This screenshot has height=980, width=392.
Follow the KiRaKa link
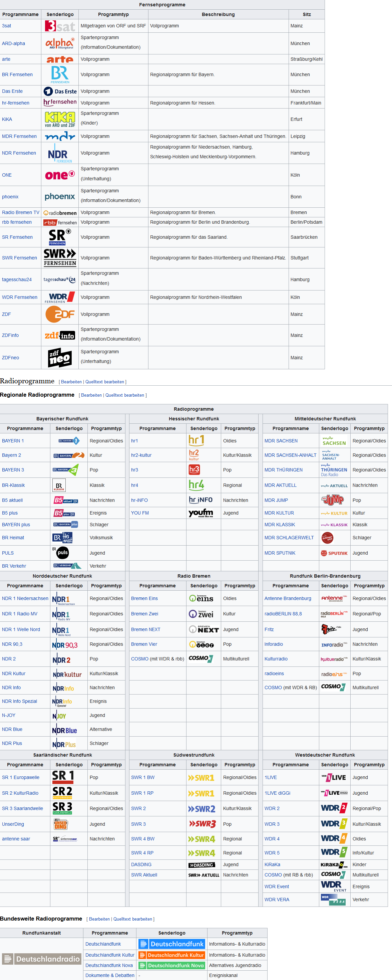tap(272, 865)
